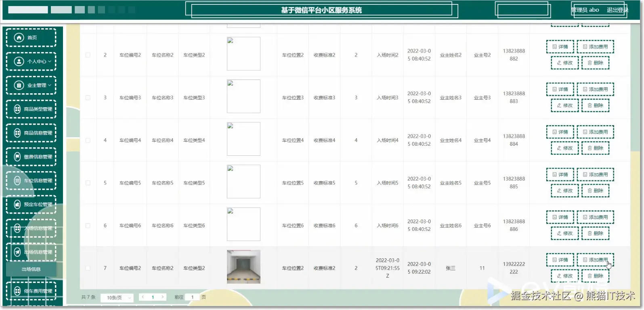Viewport: 644px width, 310px height.
Task: Click 详情 button for row 2
Action: click(560, 47)
